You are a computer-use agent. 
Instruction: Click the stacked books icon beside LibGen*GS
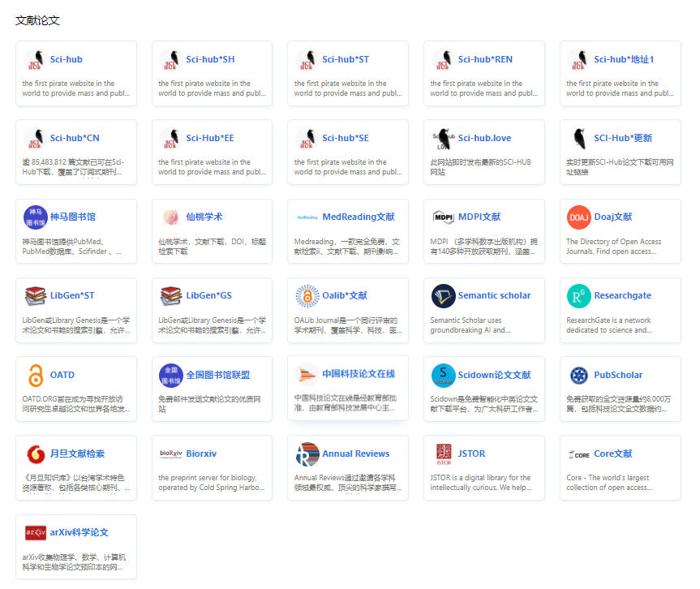coord(171,296)
